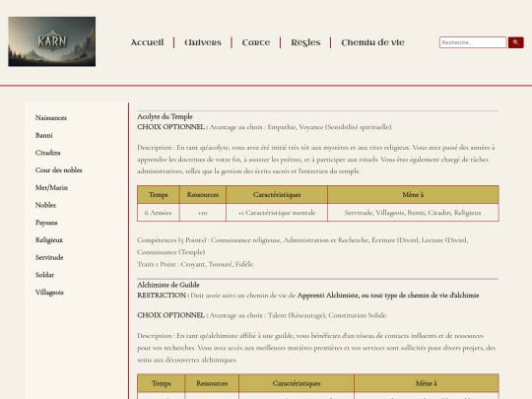Click the first table's Caractéristiques header

[277, 195]
